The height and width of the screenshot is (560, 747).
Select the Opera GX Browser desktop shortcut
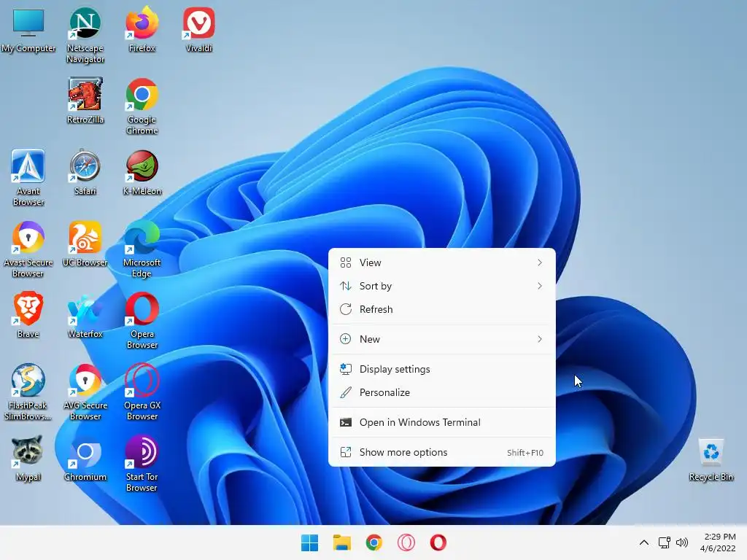(x=142, y=392)
